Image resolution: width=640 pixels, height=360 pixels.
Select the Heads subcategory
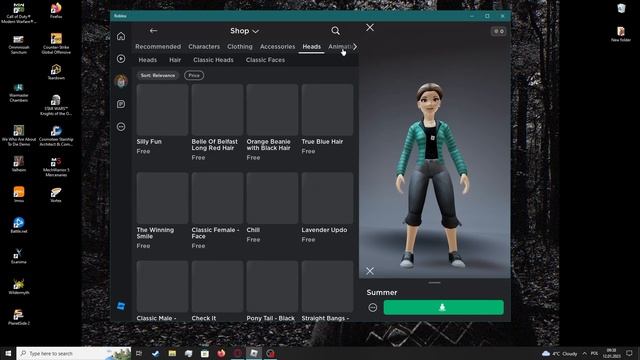click(148, 60)
